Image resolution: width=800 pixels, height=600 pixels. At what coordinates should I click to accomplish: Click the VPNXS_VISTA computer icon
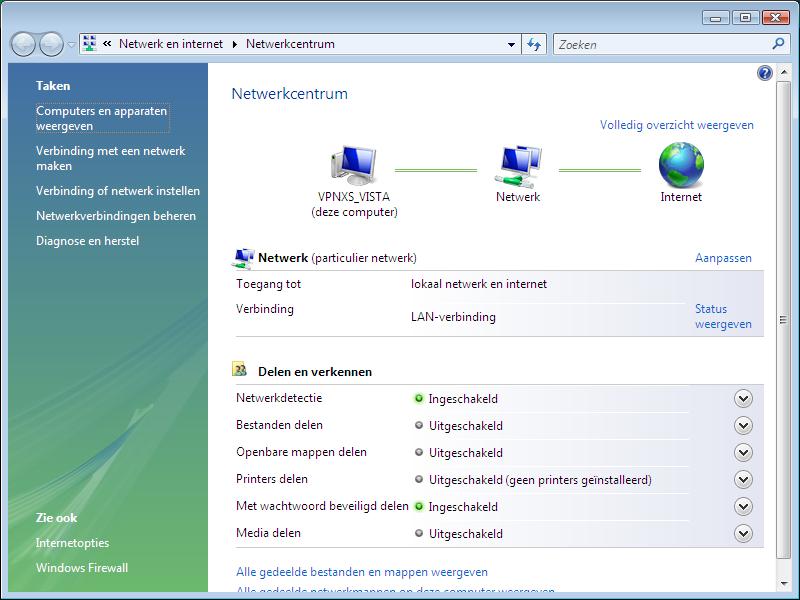pyautogui.click(x=354, y=164)
